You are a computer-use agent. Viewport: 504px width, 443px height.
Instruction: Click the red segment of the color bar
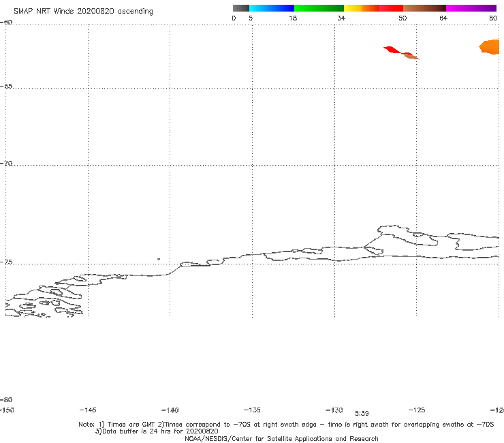click(x=391, y=8)
